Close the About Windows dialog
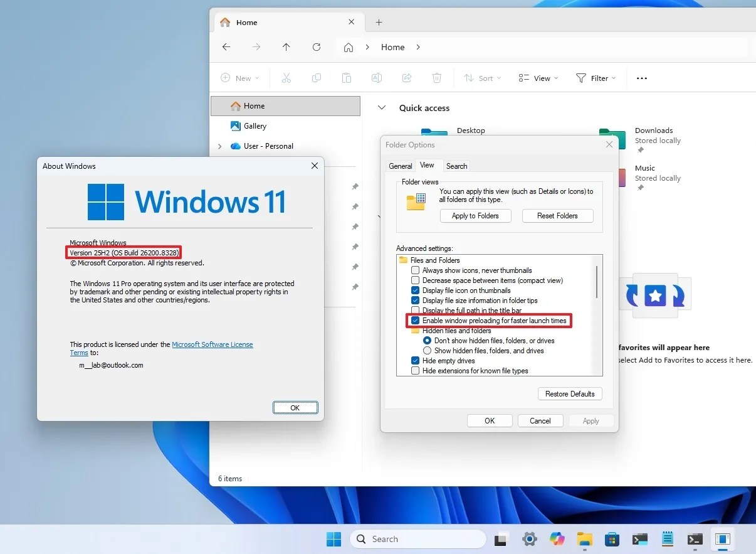The width and height of the screenshot is (756, 554). tap(315, 166)
